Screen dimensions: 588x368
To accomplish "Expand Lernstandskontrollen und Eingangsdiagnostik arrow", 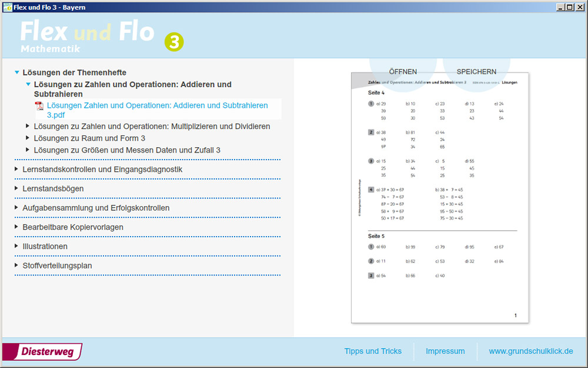I will (16, 170).
